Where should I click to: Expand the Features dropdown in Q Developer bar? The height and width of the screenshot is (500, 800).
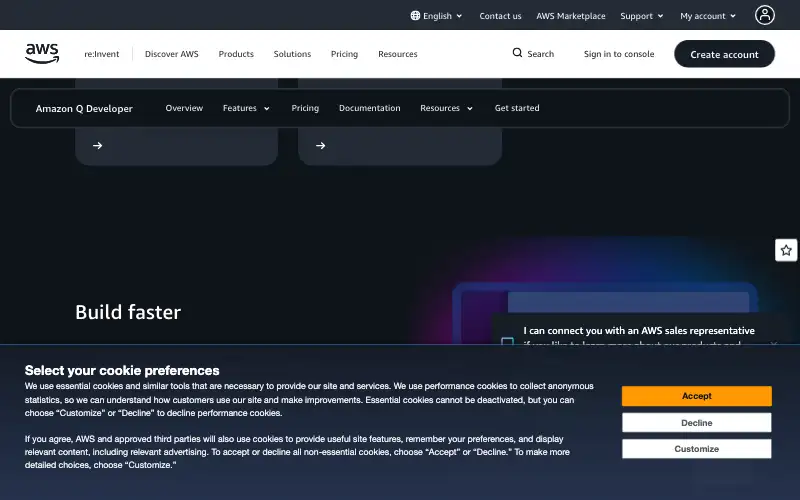(246, 108)
